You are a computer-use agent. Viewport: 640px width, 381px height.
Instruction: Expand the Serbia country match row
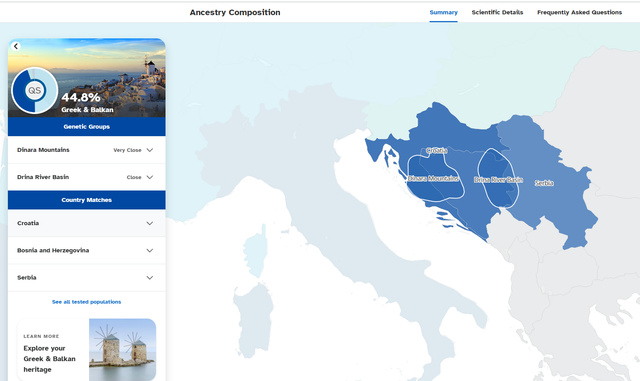coord(87,278)
